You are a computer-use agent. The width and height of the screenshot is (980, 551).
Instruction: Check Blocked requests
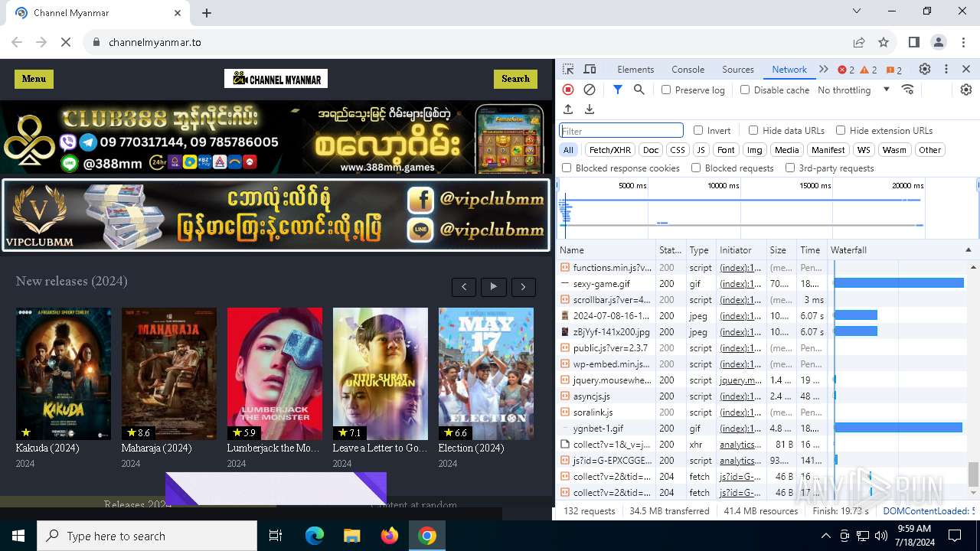click(696, 168)
